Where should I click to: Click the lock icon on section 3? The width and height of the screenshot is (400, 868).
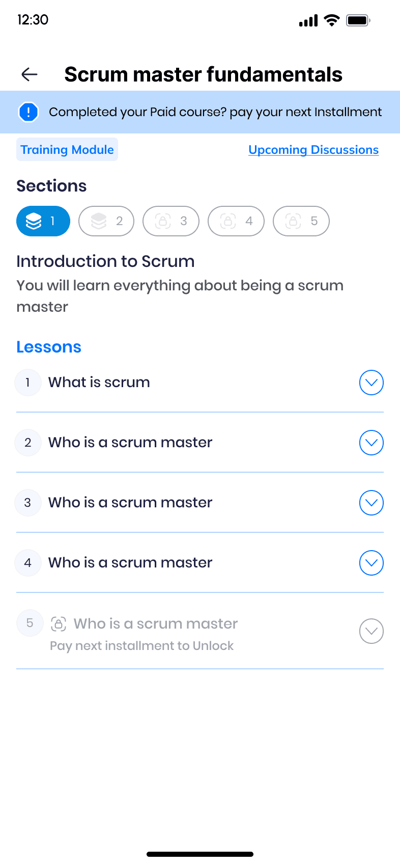click(x=162, y=221)
